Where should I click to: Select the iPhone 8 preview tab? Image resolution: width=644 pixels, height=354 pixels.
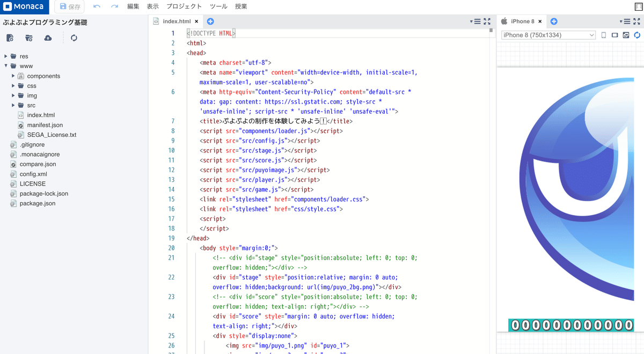pyautogui.click(x=522, y=21)
